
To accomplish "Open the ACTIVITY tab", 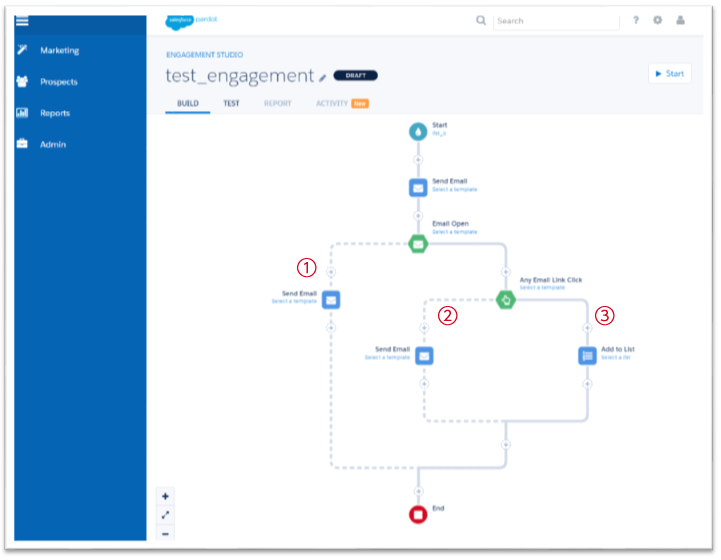I will (x=332, y=103).
